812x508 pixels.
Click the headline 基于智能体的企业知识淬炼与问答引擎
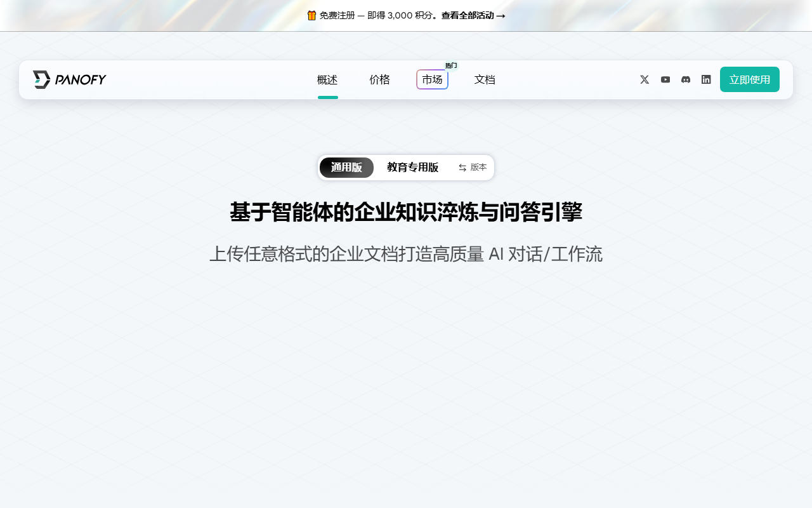(x=406, y=212)
